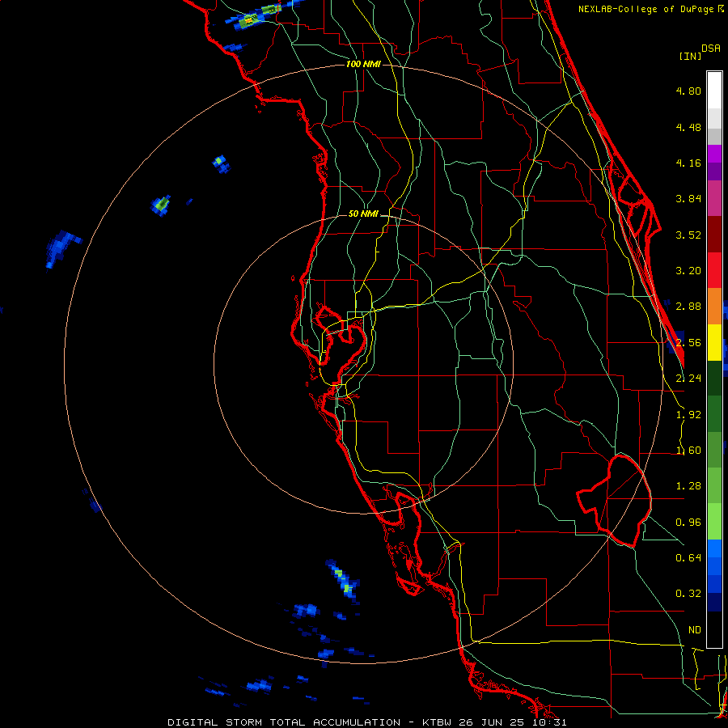Select the 4.80 legend value
This screenshot has width=728, height=728.
688,91
